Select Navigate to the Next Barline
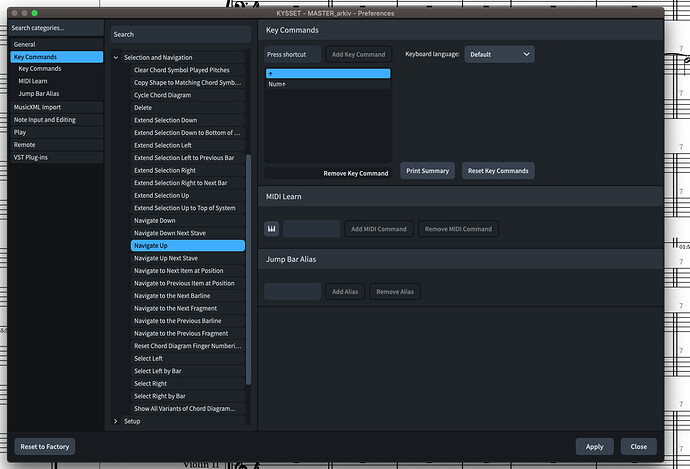The image size is (690, 469). coord(188,296)
